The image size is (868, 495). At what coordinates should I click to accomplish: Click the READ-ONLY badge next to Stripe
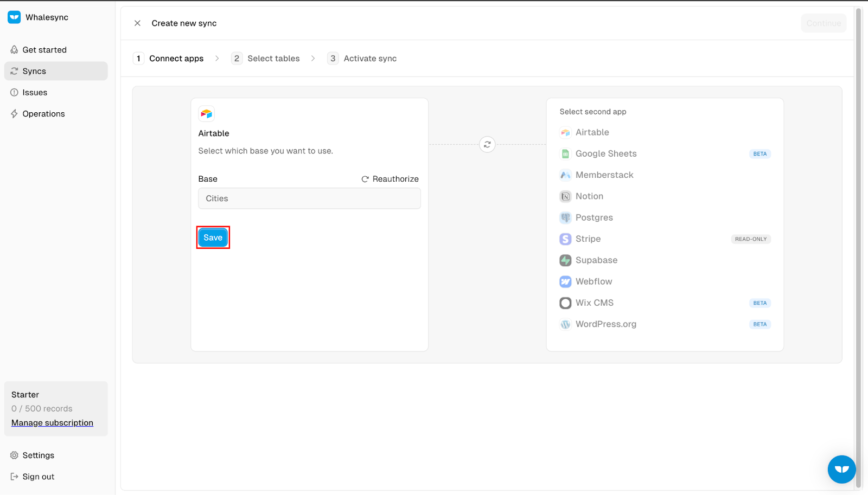coord(751,239)
